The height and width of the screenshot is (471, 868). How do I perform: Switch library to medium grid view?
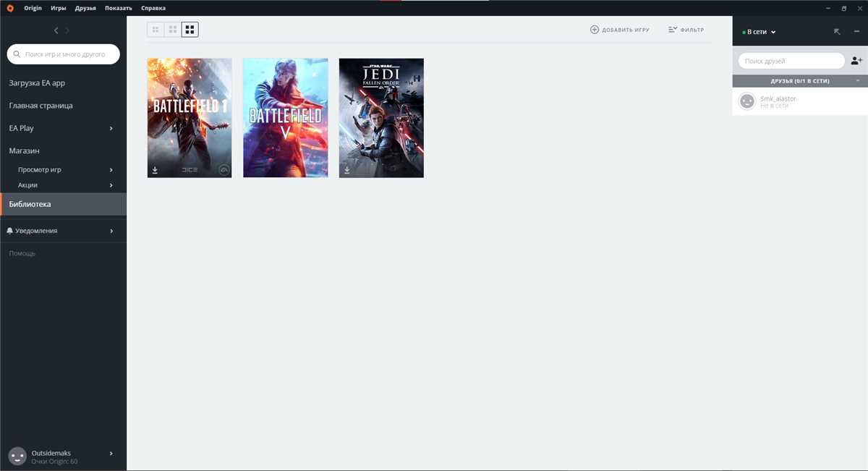[172, 30]
